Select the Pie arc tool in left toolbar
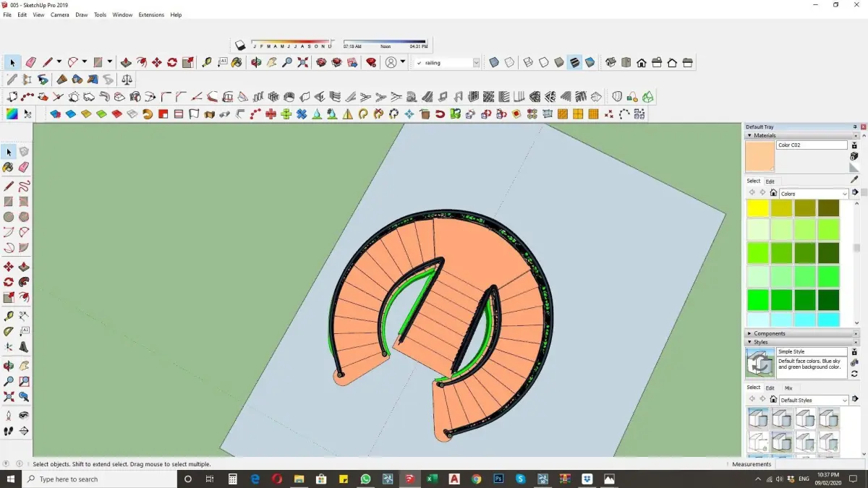The width and height of the screenshot is (868, 488). click(24, 248)
